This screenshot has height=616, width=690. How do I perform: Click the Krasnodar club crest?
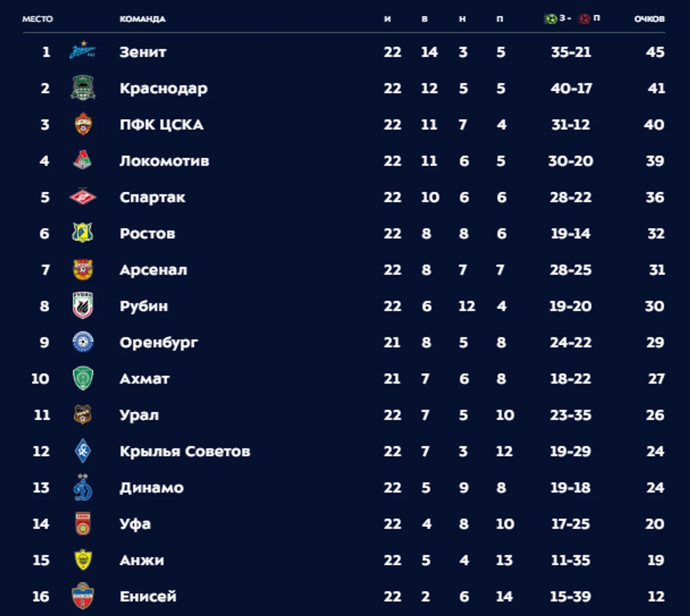point(83,88)
